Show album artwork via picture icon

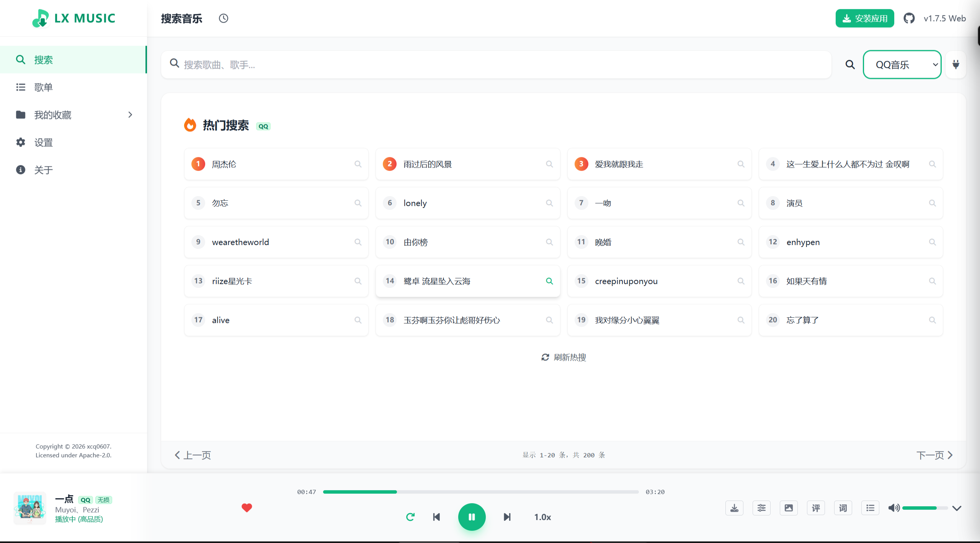(789, 508)
